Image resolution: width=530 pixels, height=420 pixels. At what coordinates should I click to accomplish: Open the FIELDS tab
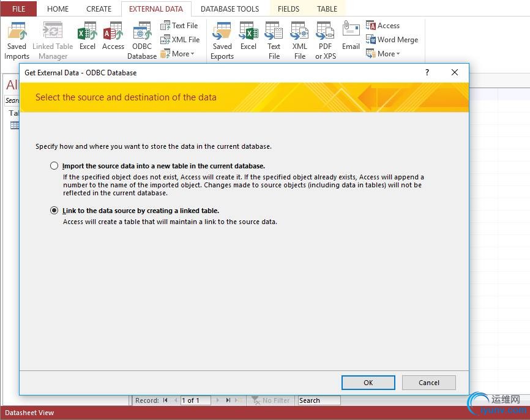(288, 9)
